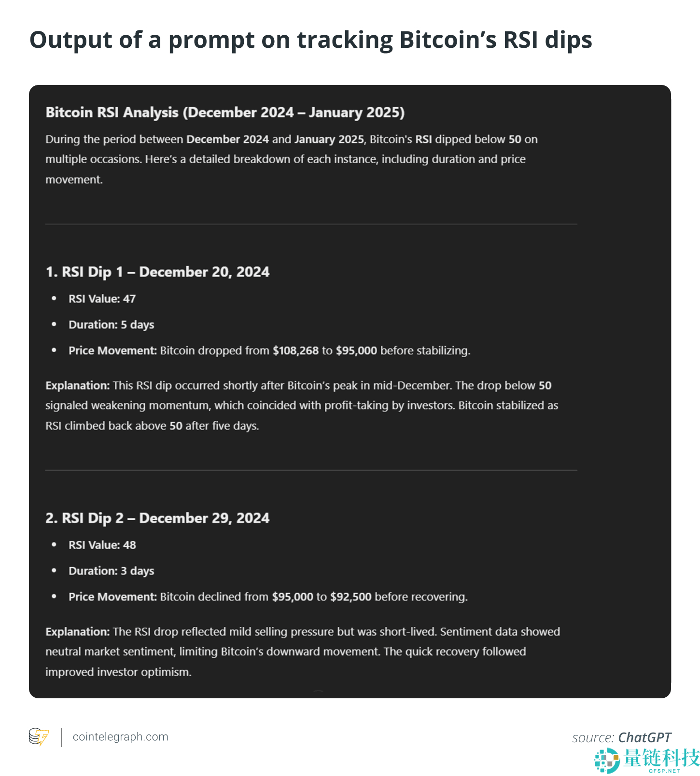Click the Bitcoin RSI Analysis heading
This screenshot has width=700, height=776.
(x=225, y=112)
